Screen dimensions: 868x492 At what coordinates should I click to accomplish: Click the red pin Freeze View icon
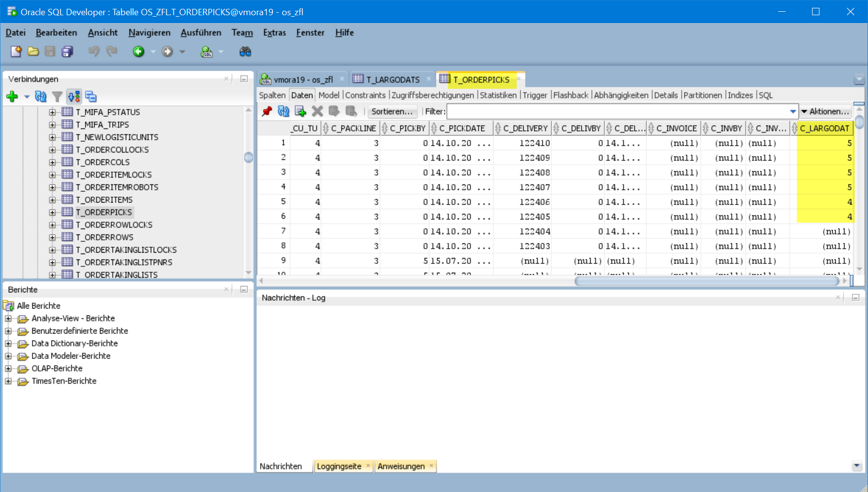[267, 111]
